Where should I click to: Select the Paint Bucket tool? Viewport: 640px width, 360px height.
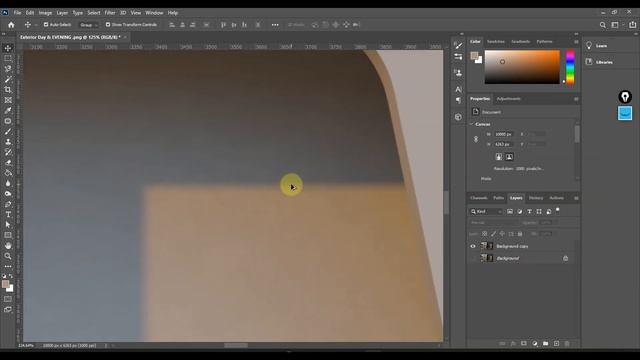8,173
